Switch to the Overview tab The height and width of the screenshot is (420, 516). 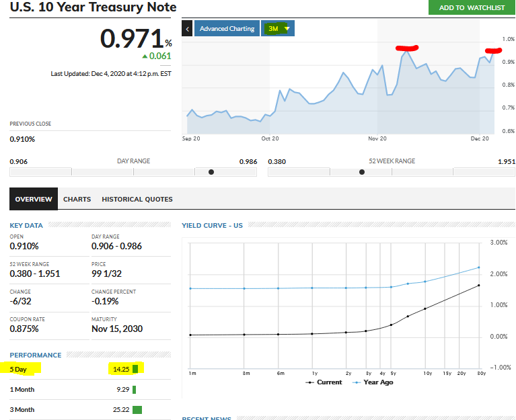(x=34, y=199)
